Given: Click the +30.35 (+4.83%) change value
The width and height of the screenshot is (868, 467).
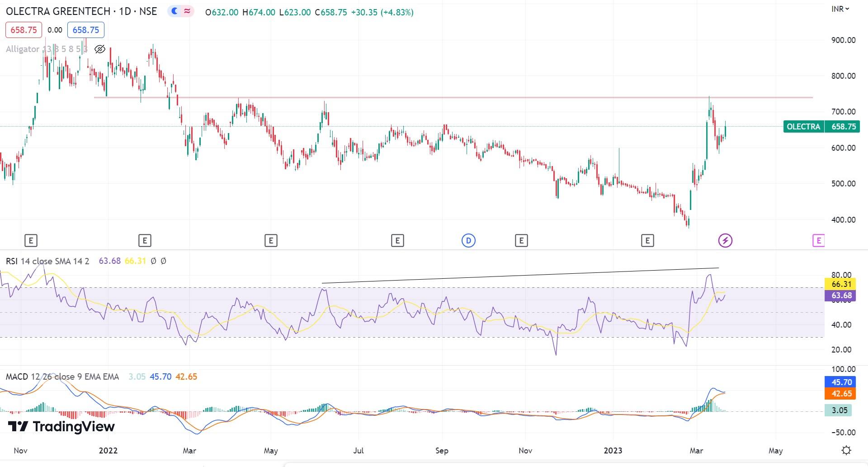Looking at the screenshot, I should tap(382, 12).
